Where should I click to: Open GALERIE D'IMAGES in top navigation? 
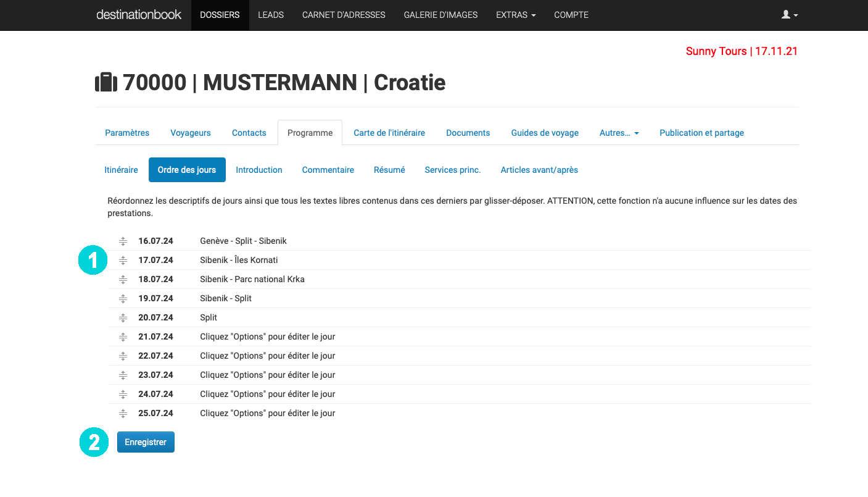pyautogui.click(x=440, y=15)
